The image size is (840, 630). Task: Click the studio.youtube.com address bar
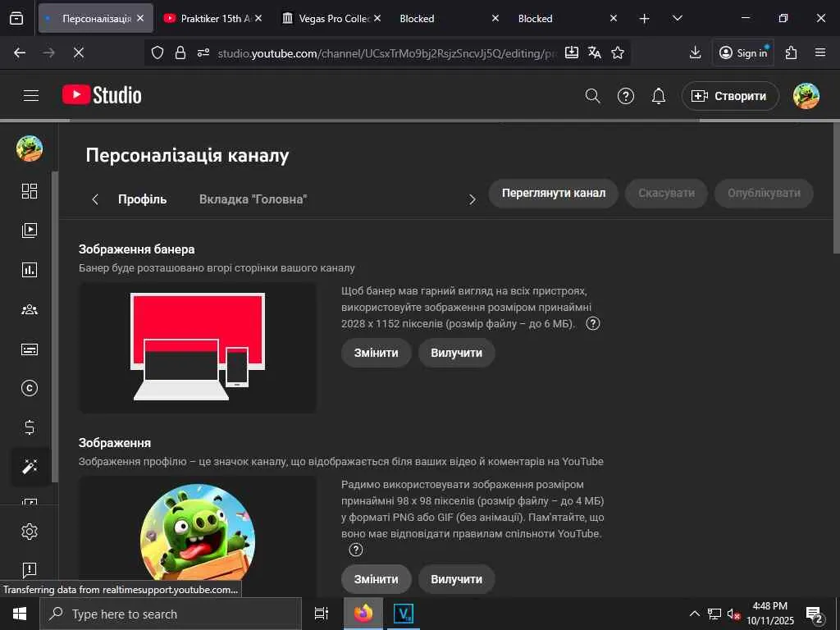point(387,53)
